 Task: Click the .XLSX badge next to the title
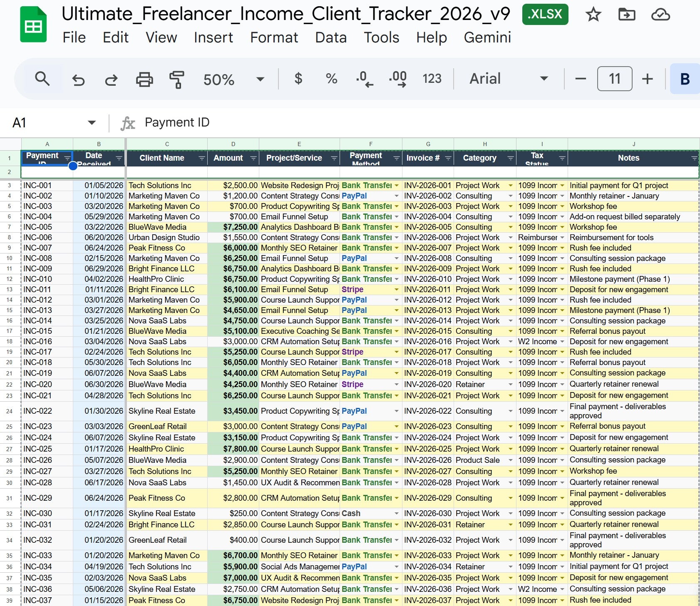[545, 14]
